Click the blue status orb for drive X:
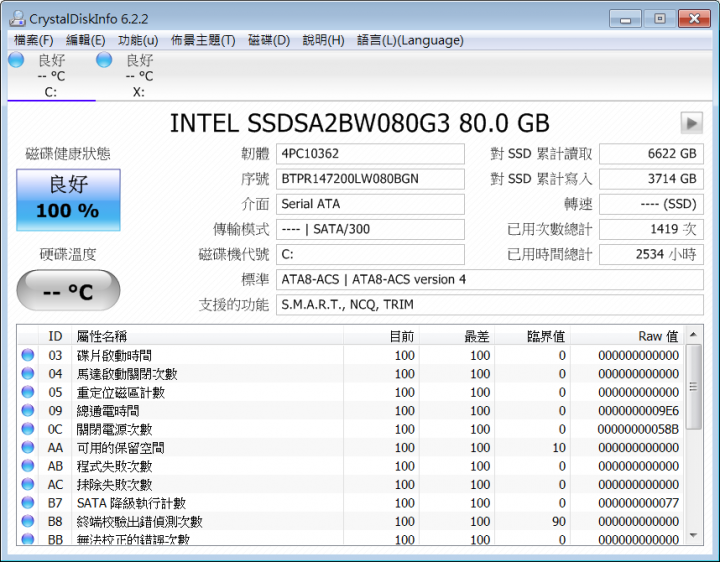Viewport: 720px width, 562px height. pyautogui.click(x=104, y=60)
